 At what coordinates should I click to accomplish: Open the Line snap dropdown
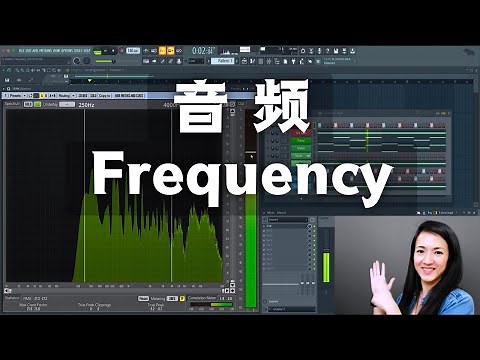196,61
